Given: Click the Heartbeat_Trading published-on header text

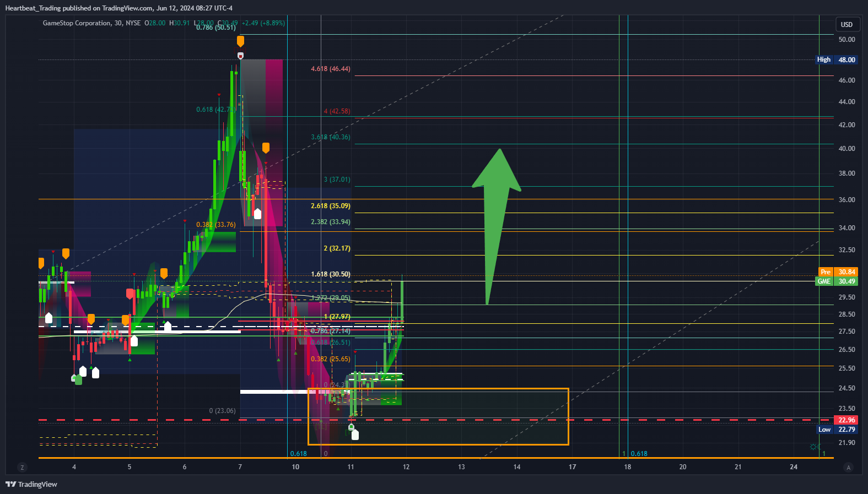Looking at the screenshot, I should tap(118, 8).
